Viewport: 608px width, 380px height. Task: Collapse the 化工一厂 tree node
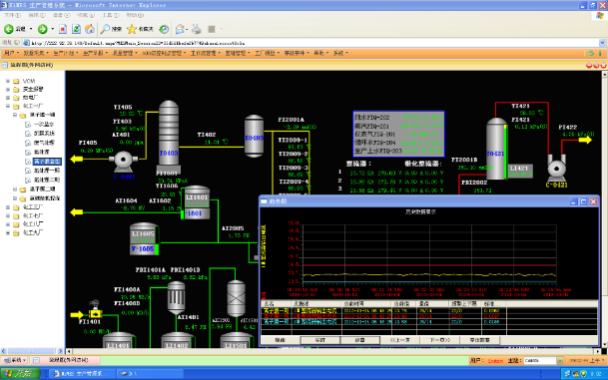click(7, 106)
